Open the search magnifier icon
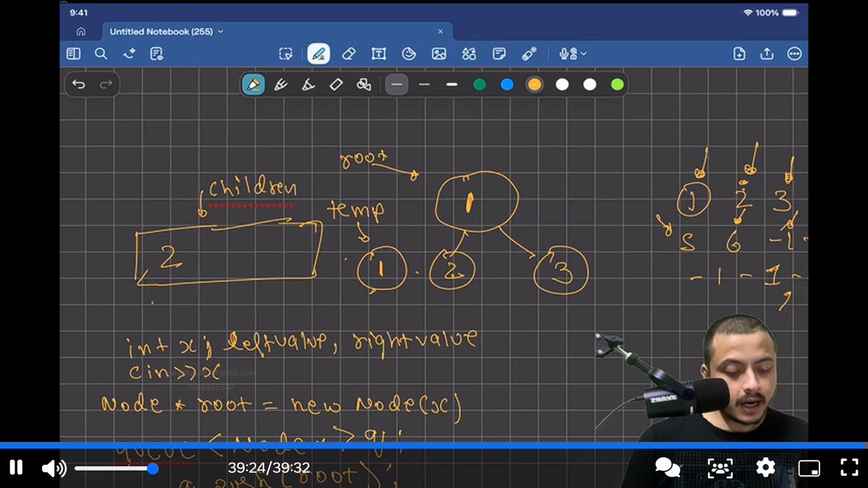This screenshot has width=868, height=488. 101,53
